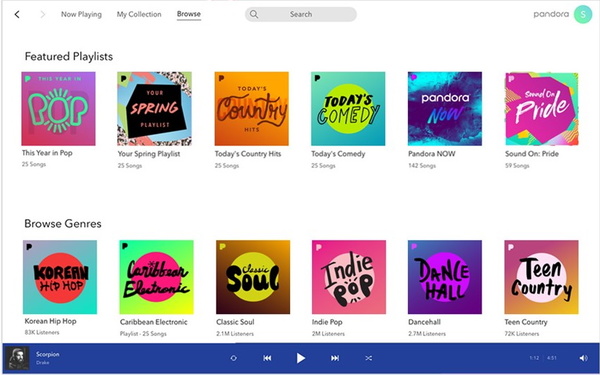Click the "Featured Playlists" heading

click(69, 57)
